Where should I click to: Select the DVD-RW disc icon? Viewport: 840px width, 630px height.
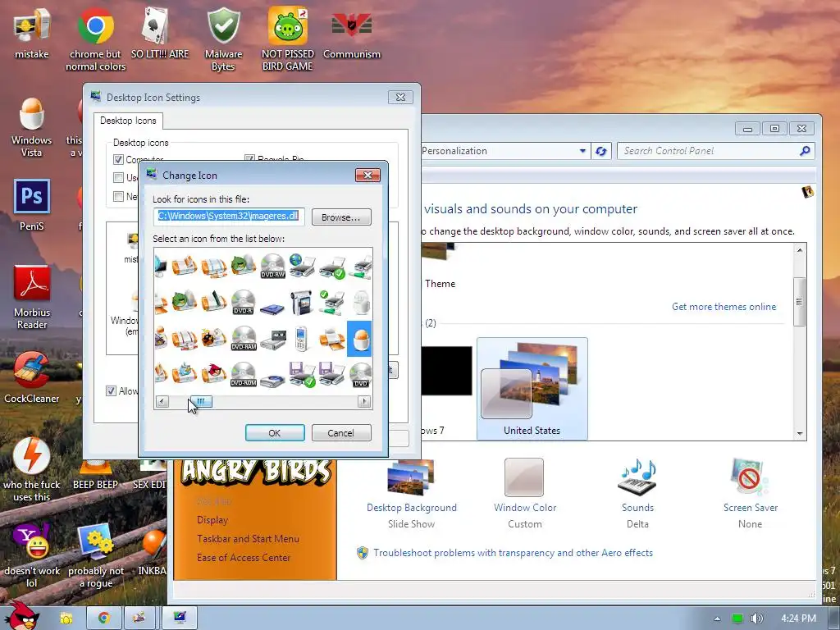point(272,267)
